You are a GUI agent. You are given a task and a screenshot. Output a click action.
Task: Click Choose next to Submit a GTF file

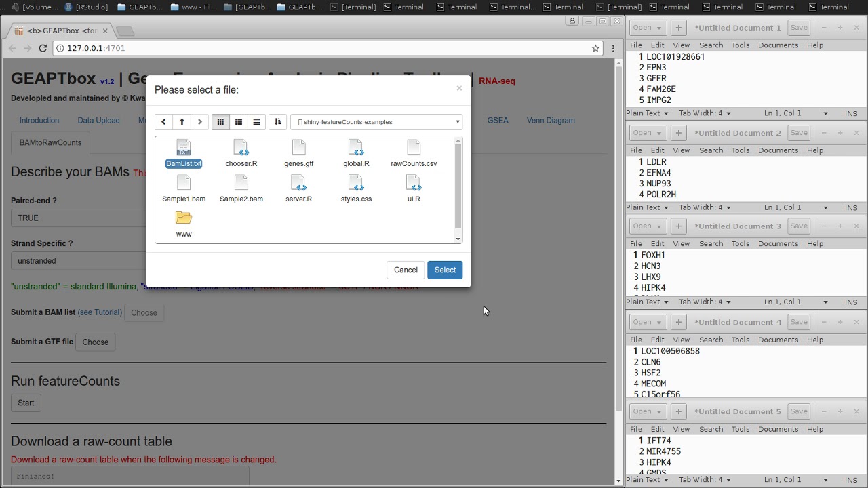(x=96, y=342)
